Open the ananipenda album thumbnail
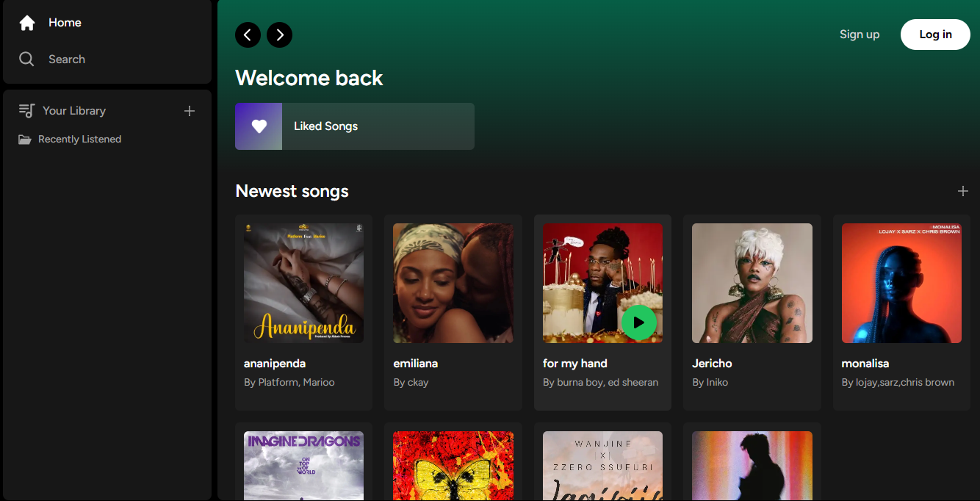The image size is (980, 501). pos(303,283)
